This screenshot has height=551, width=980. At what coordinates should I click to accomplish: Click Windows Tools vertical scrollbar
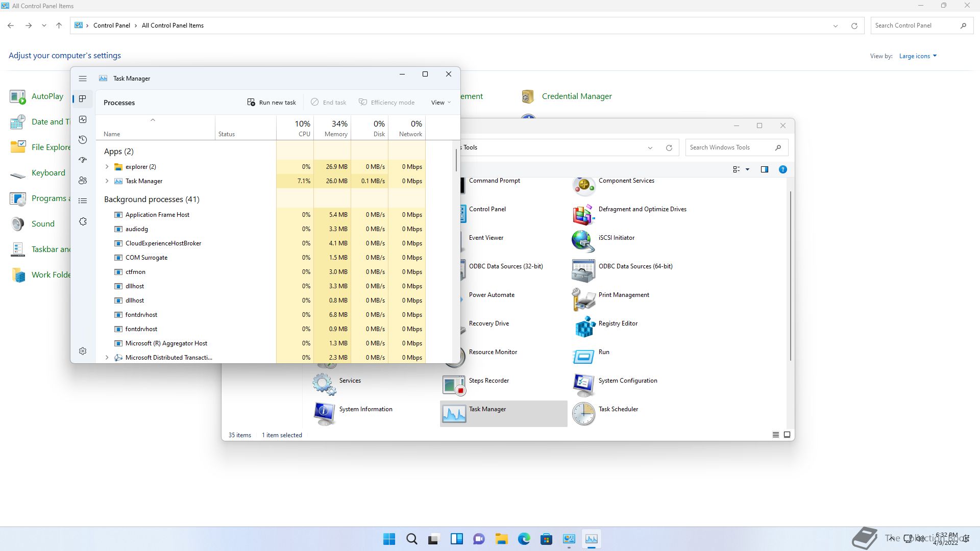tap(791, 275)
